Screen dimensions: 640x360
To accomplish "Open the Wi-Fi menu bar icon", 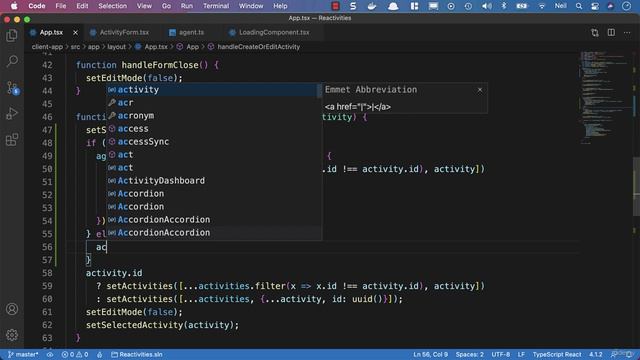I will 542,6.
